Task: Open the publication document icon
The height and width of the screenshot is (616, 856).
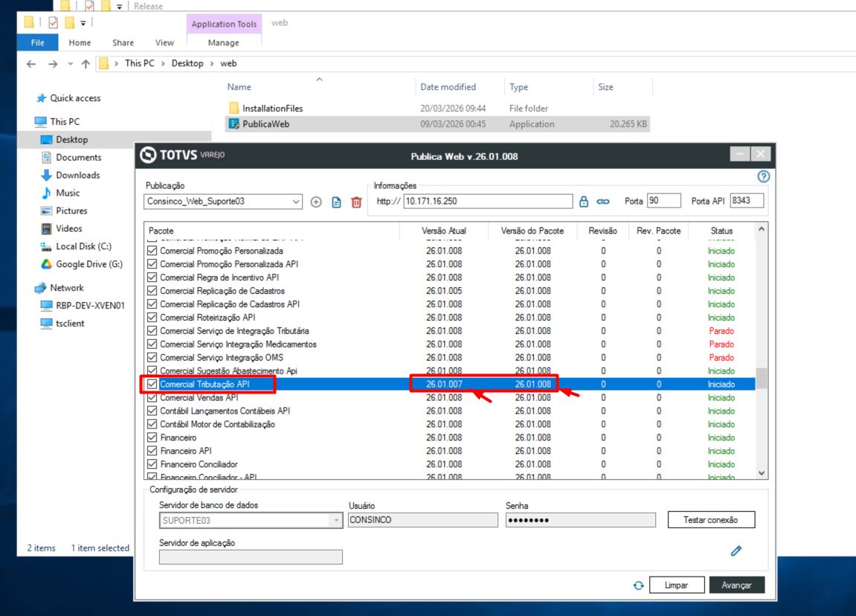Action: pyautogui.click(x=336, y=202)
